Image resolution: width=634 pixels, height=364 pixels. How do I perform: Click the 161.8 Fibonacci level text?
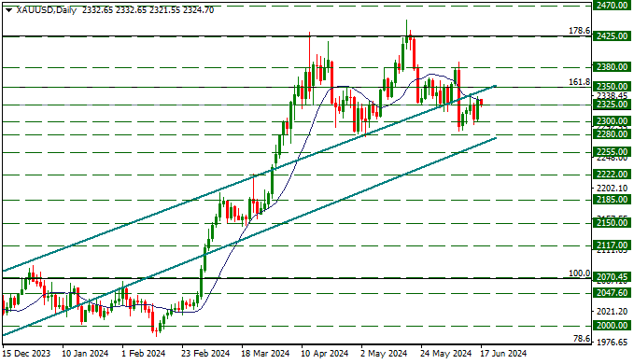click(x=579, y=82)
